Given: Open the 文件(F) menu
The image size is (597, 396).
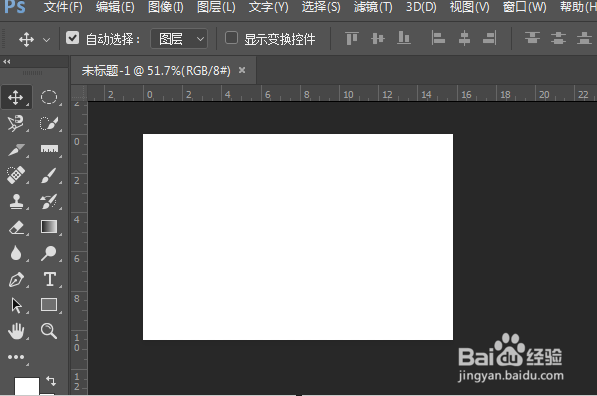Looking at the screenshot, I should 63,7.
